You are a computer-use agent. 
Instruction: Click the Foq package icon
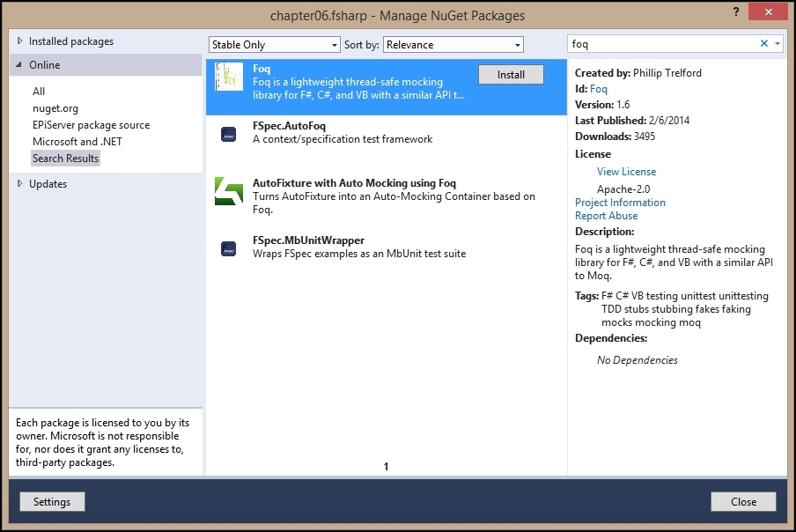tap(228, 77)
